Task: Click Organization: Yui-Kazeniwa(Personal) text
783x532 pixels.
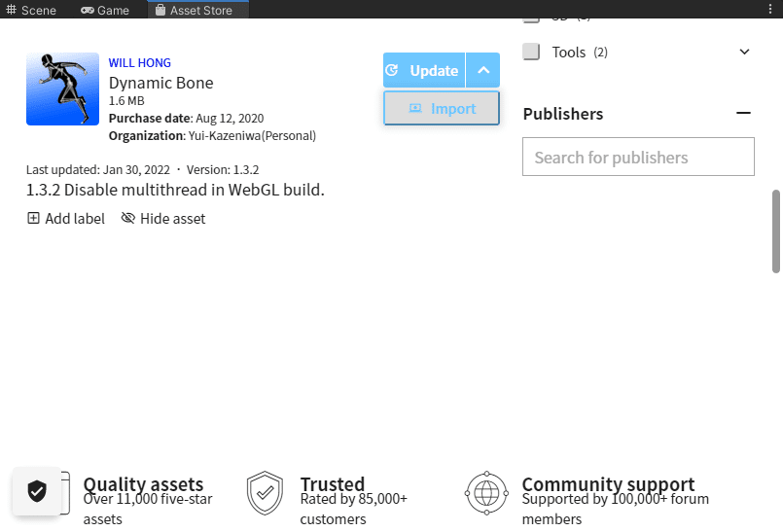Action: 212,136
